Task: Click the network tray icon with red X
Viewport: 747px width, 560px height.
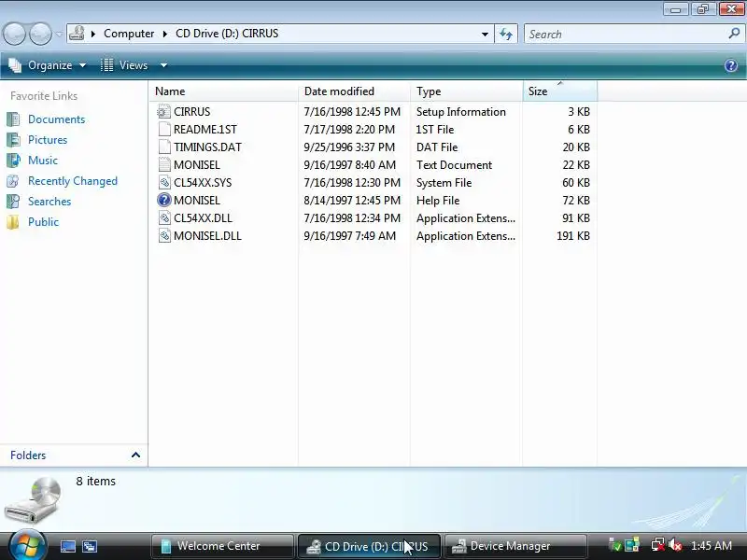Action: pyautogui.click(x=658, y=545)
